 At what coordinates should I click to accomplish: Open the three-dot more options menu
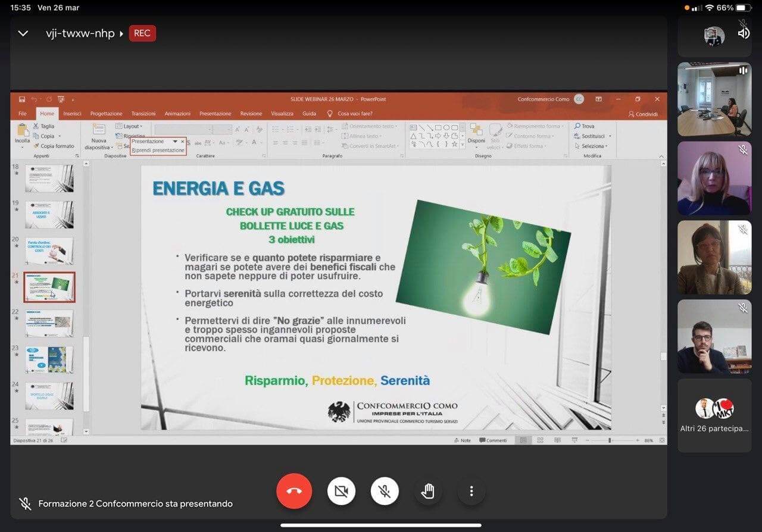tap(471, 492)
